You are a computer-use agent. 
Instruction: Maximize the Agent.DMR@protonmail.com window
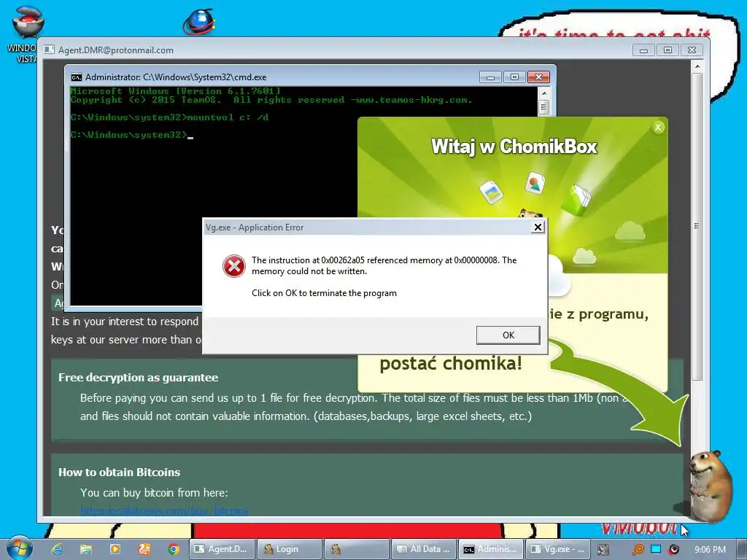668,50
